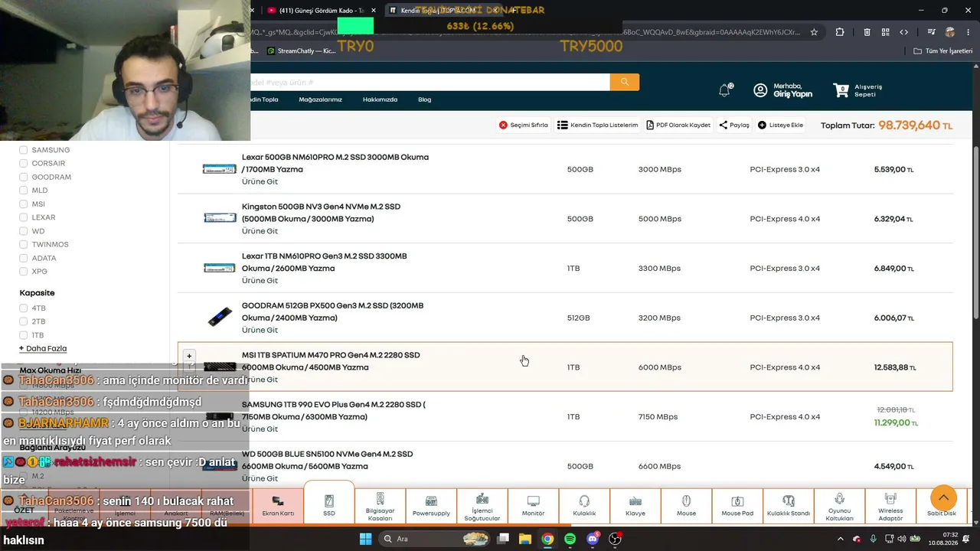Click the trash can extension icon
Viewport: 980px width, 551px height.
(867, 32)
